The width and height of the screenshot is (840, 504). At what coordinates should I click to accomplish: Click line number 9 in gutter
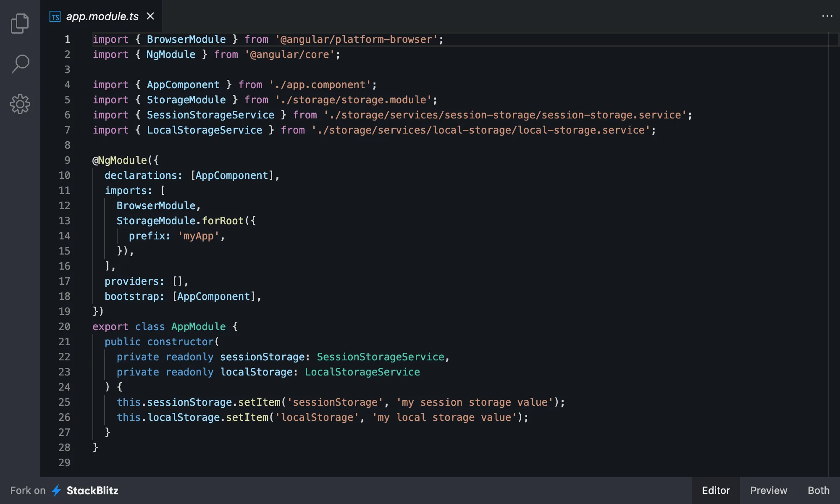point(67,160)
